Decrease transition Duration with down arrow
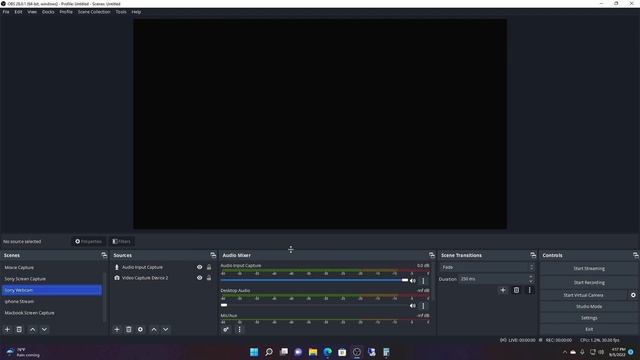The height and width of the screenshot is (360, 640). click(x=531, y=281)
